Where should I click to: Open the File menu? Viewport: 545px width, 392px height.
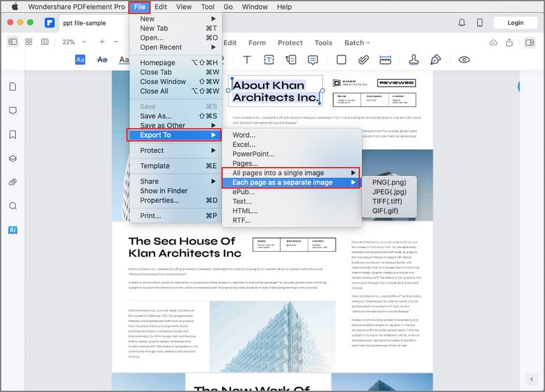[x=139, y=7]
